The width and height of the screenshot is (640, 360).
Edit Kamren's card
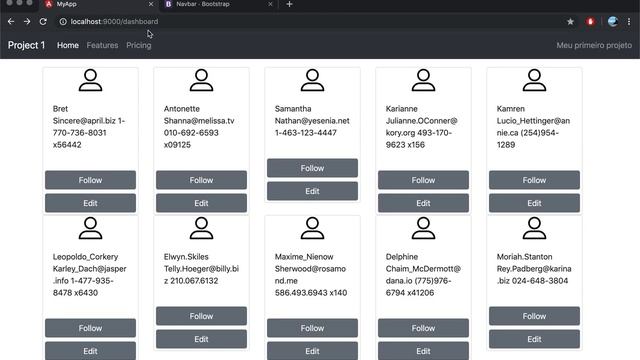(534, 203)
